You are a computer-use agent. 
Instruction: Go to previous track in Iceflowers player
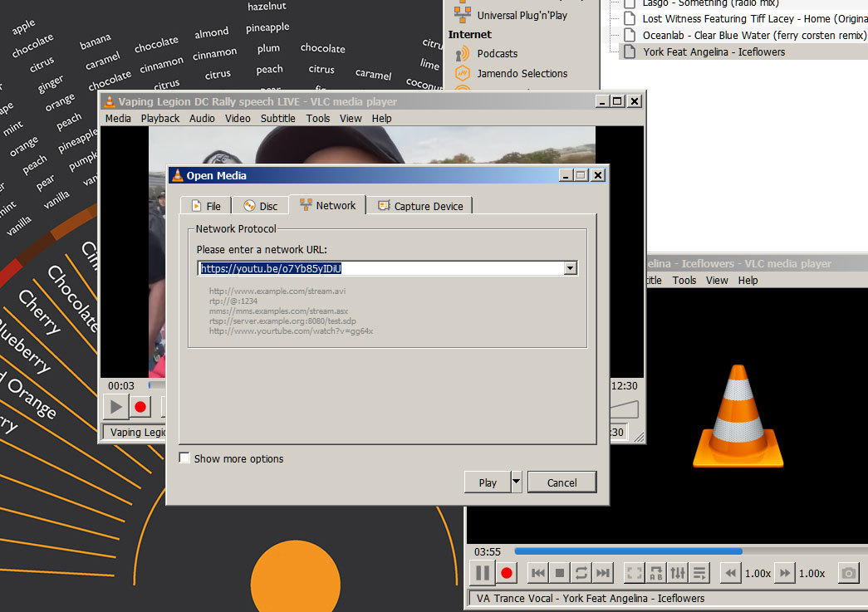[x=537, y=573]
